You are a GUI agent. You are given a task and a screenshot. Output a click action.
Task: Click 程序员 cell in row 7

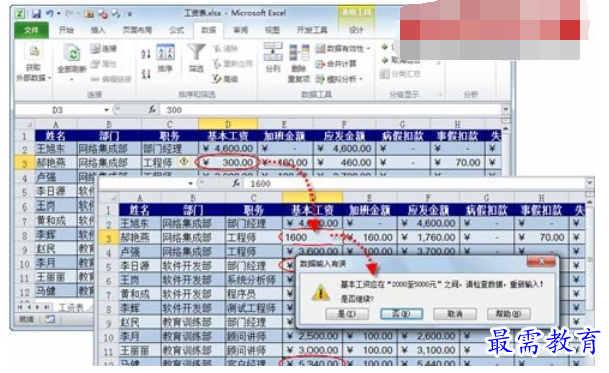click(254, 294)
